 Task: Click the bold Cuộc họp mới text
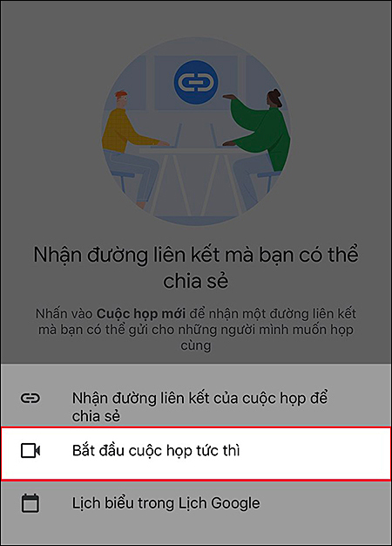(141, 314)
